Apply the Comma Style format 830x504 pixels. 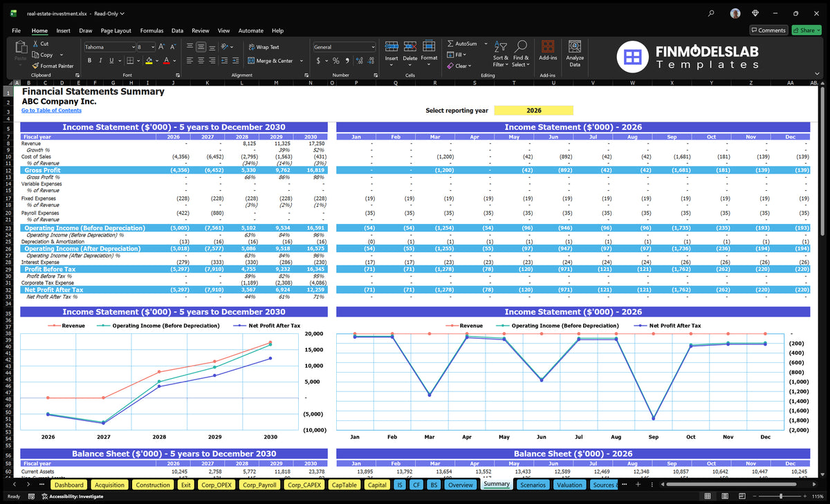pyautogui.click(x=347, y=61)
